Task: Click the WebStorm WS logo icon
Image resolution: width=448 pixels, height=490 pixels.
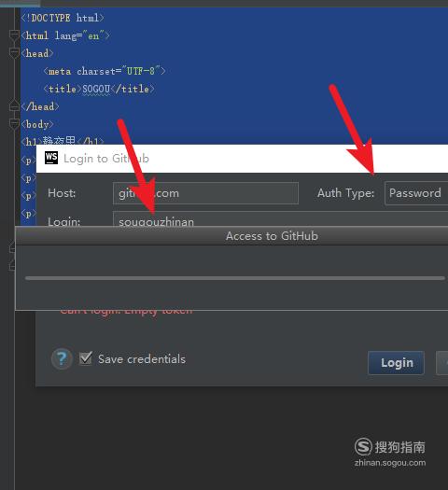Action: click(x=51, y=158)
